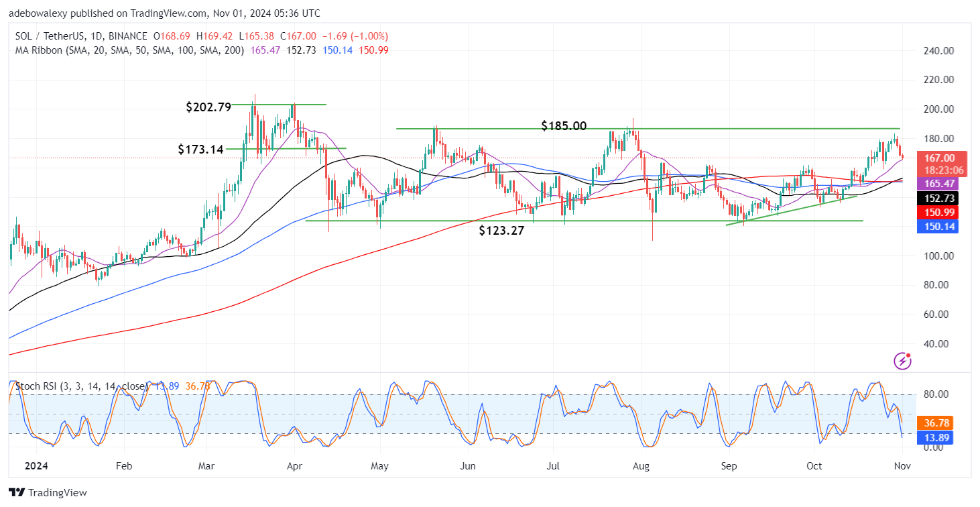Click the 200.00 price axis label
Viewport: 980px width, 507px height.
939,109
